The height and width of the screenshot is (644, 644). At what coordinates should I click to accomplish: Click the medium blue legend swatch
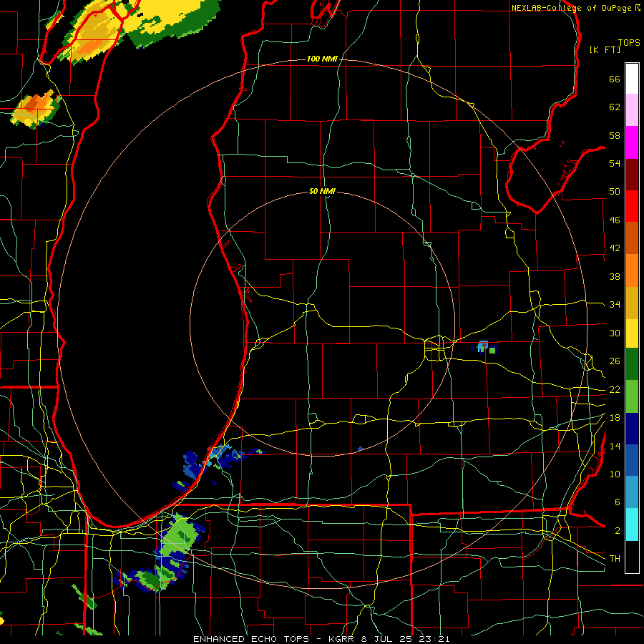632,460
